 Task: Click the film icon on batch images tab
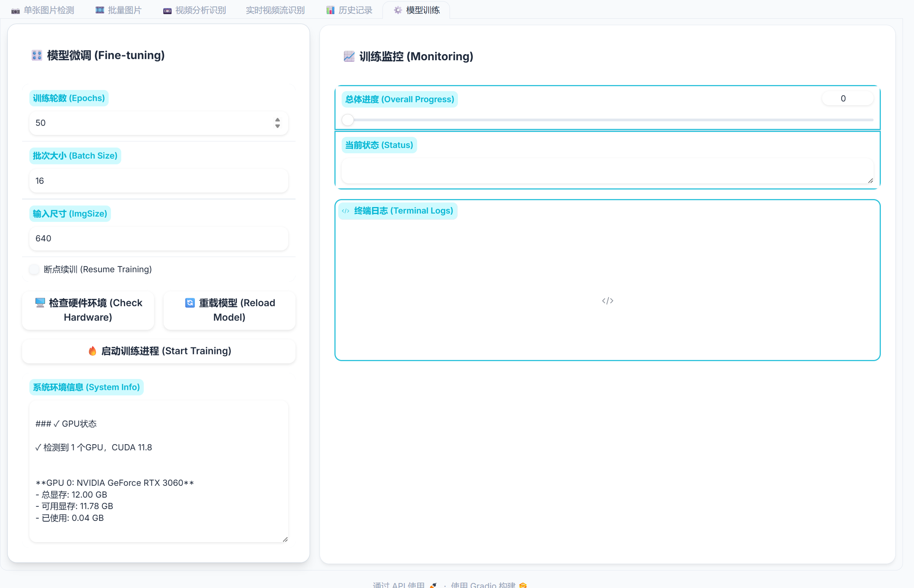point(100,10)
